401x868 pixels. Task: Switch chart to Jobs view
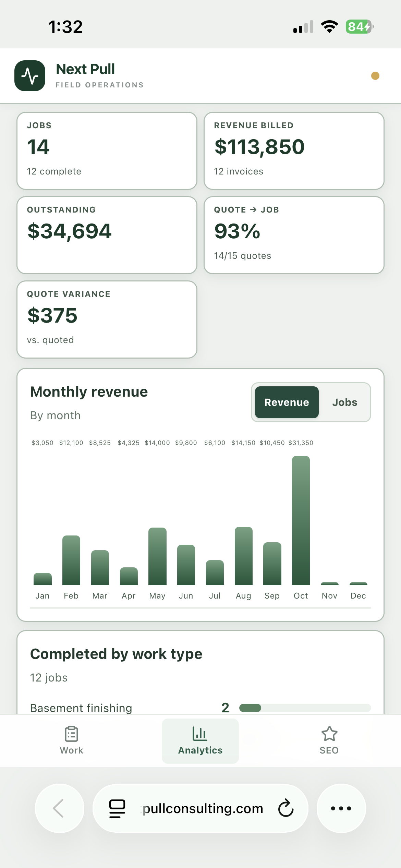(345, 402)
